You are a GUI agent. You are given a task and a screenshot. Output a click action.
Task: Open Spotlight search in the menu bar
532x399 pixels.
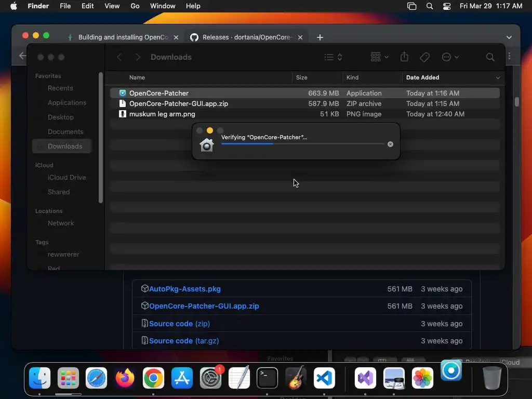[x=430, y=6]
